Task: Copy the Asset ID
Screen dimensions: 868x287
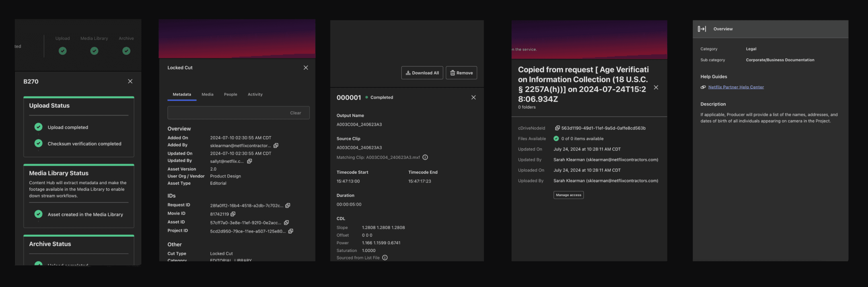Action: click(286, 223)
